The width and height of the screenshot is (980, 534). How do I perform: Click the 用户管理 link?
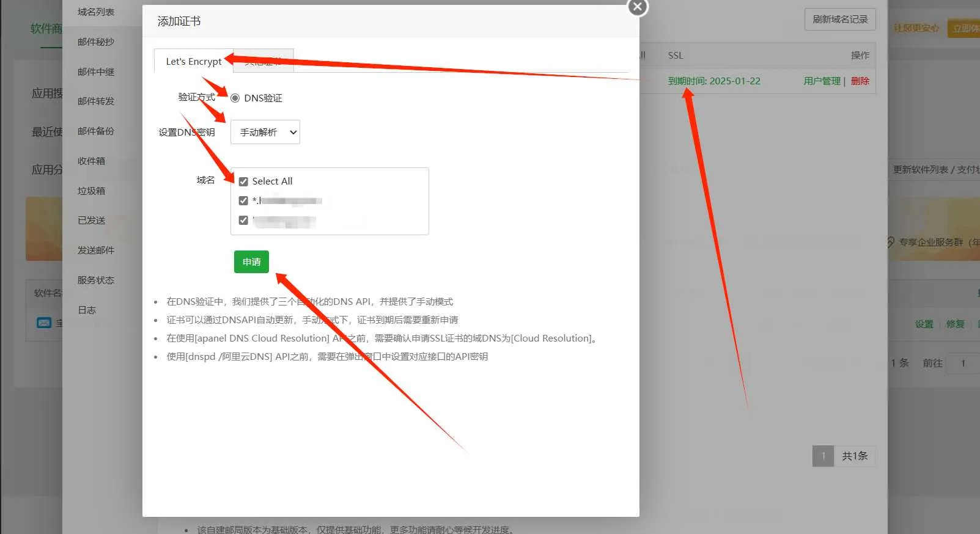[822, 81]
